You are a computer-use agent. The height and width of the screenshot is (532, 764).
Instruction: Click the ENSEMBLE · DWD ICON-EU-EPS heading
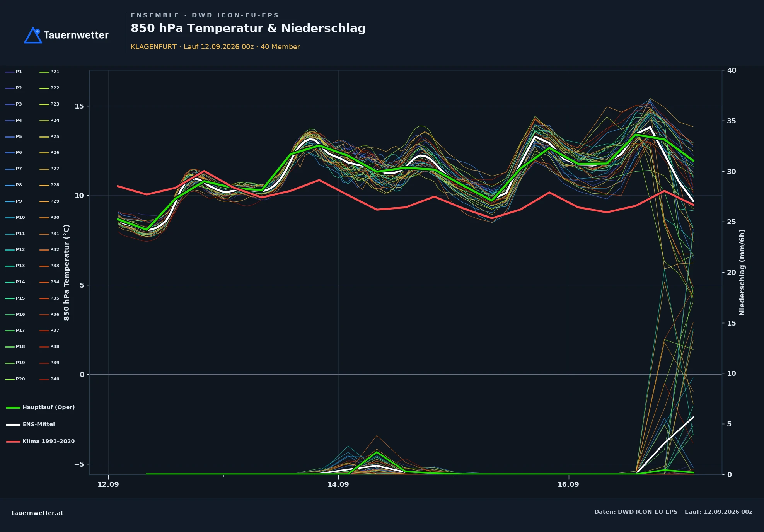(205, 15)
